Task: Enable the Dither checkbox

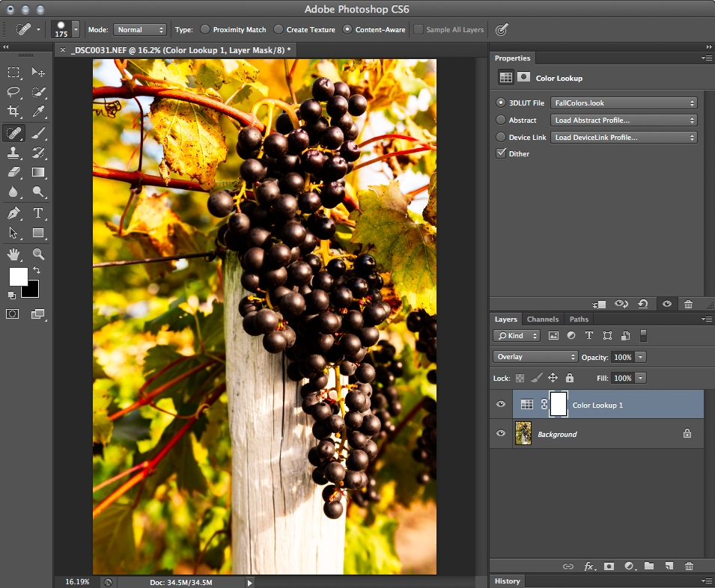Action: (x=500, y=153)
